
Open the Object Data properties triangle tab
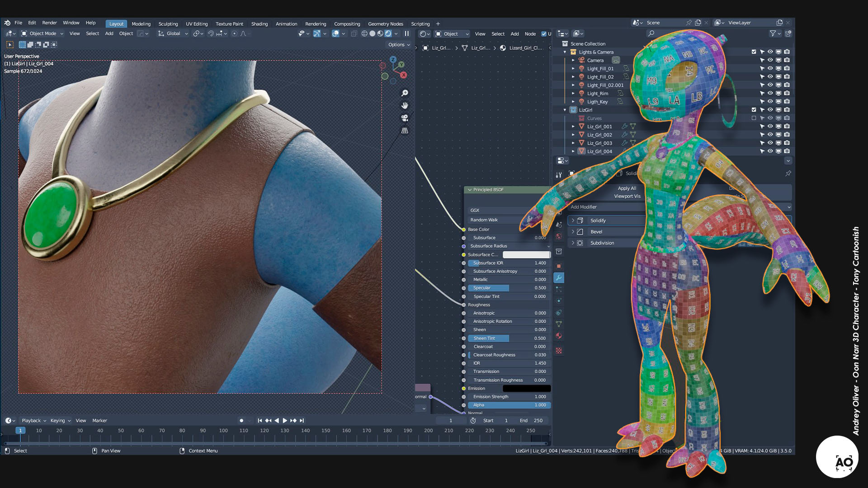click(559, 324)
